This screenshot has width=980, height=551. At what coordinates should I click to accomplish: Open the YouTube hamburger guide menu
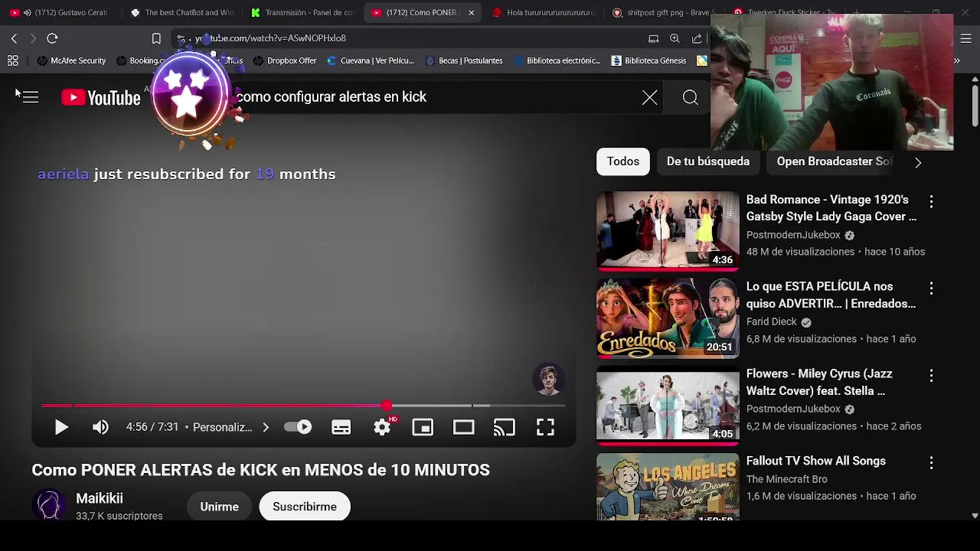coord(31,97)
